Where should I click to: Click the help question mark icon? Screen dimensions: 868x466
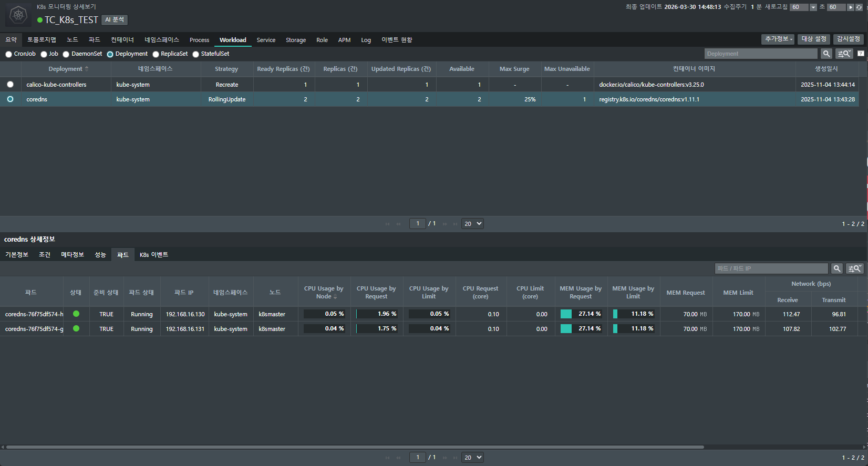[x=861, y=54]
